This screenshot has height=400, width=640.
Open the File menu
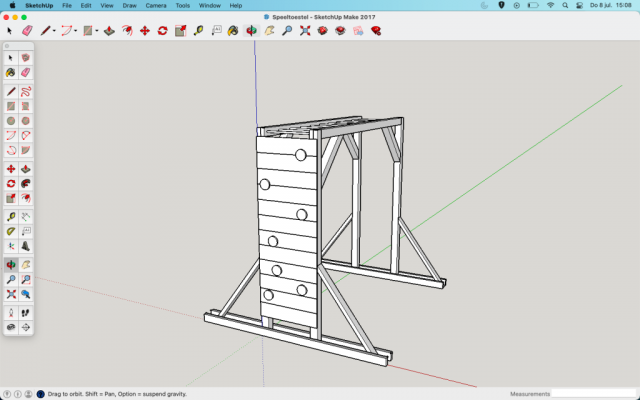67,6
